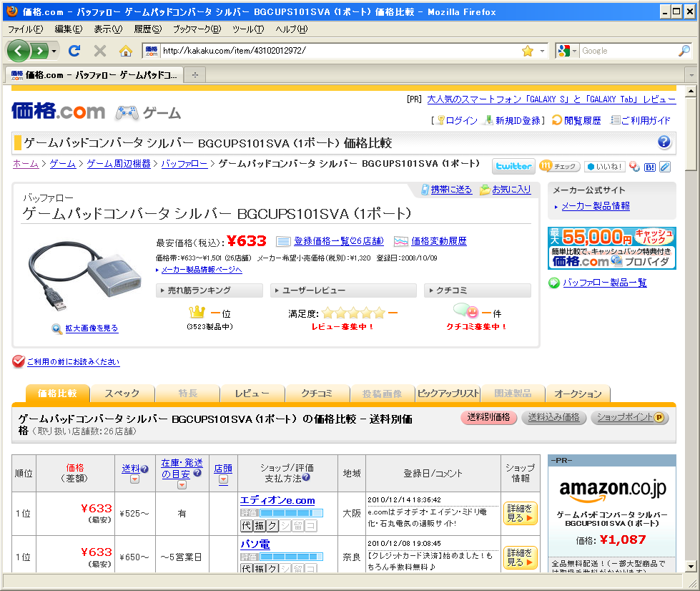Open help icon beside 在庫・発送の目安

(197, 473)
